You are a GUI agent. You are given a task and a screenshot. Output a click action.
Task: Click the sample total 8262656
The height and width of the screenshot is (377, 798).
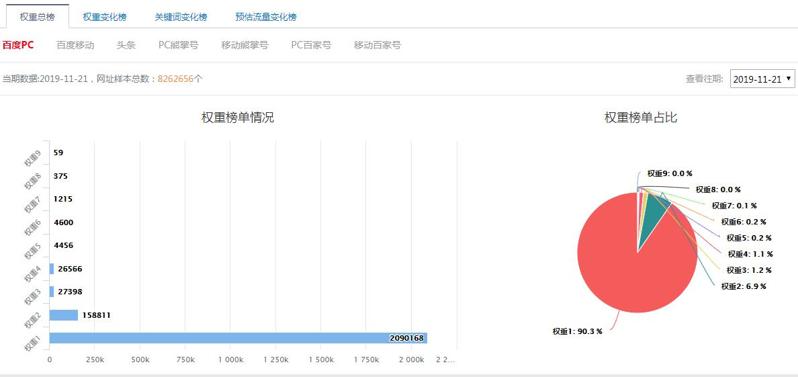tap(176, 79)
